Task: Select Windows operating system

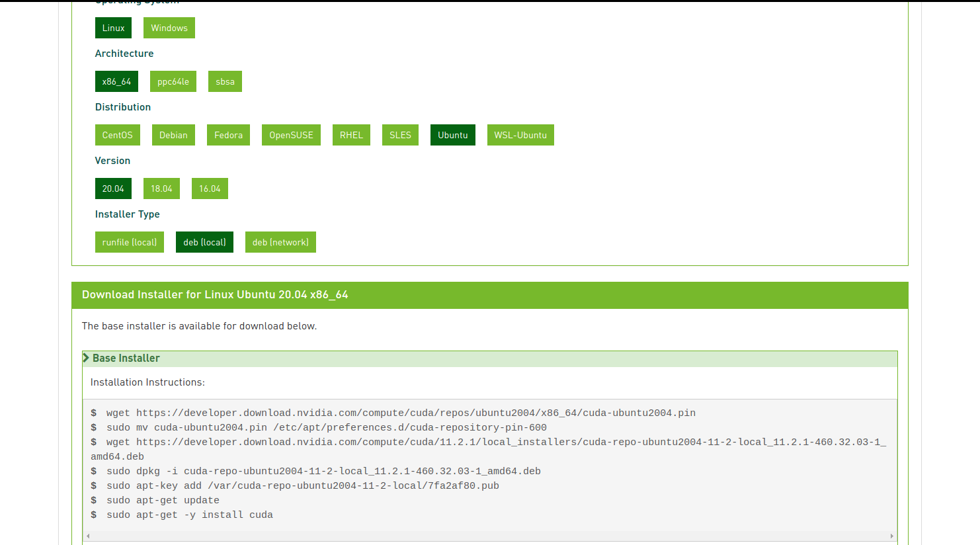Action: click(x=169, y=28)
